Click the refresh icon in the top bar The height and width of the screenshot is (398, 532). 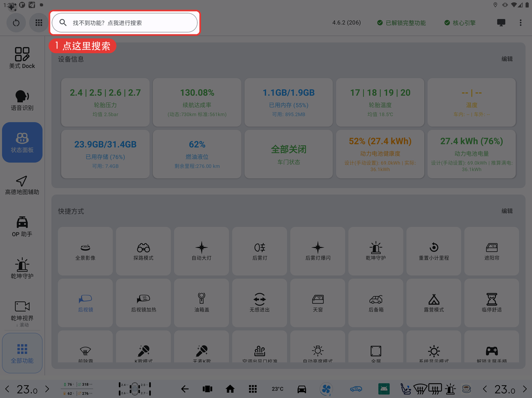16,23
